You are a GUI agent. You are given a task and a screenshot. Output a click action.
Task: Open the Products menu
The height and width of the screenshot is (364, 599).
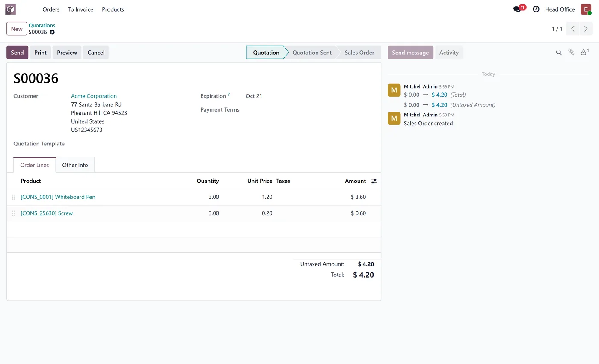click(x=113, y=9)
